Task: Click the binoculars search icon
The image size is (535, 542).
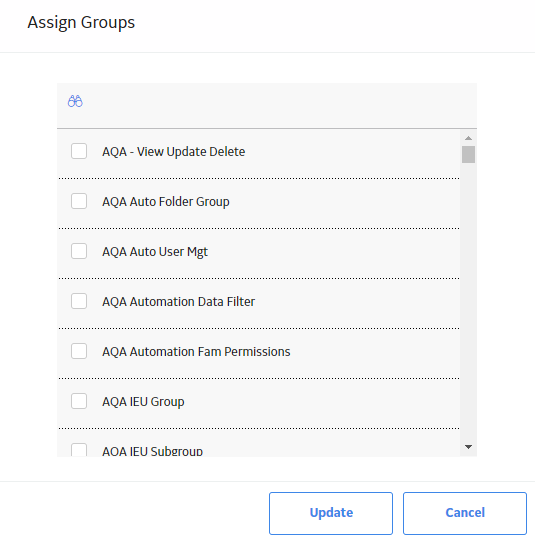Action: (x=75, y=101)
